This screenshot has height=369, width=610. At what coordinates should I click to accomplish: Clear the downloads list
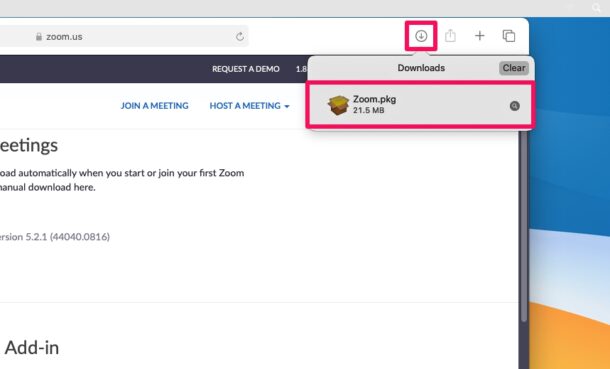pyautogui.click(x=514, y=68)
